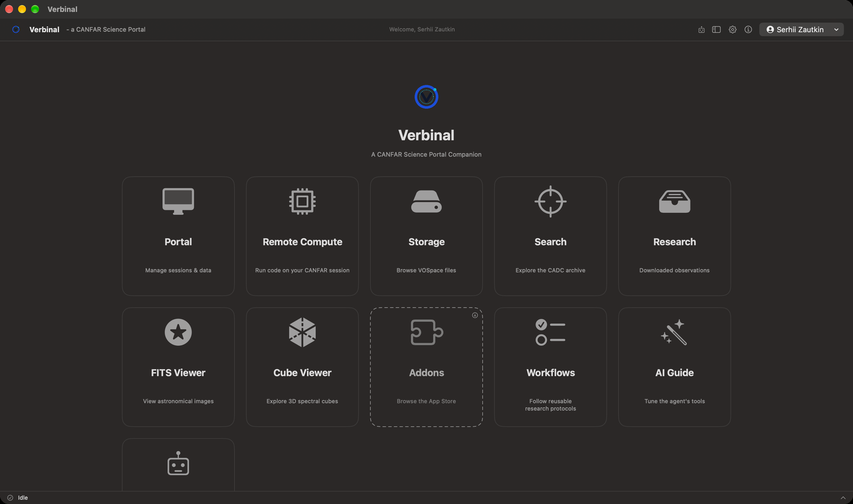Expand the status bar chevron at bottom right
This screenshot has height=504, width=853.
coord(843,498)
